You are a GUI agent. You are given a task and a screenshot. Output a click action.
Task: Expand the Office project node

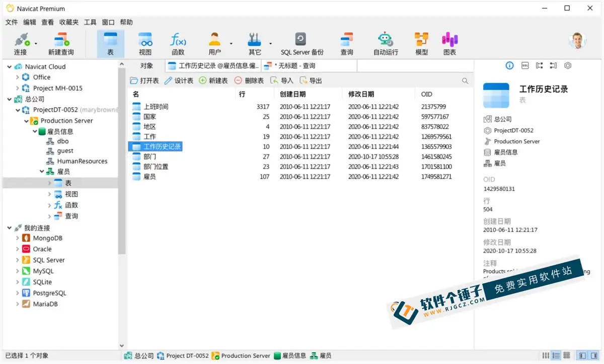click(18, 77)
